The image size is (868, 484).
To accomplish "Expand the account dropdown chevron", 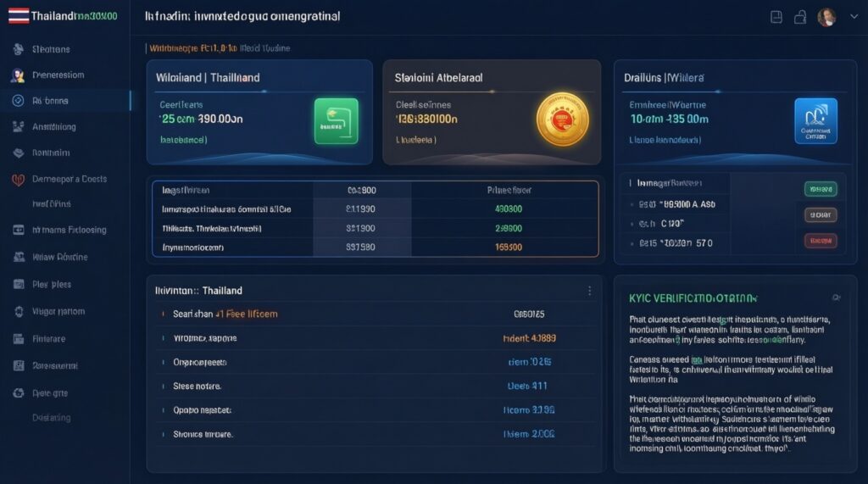I will [854, 17].
